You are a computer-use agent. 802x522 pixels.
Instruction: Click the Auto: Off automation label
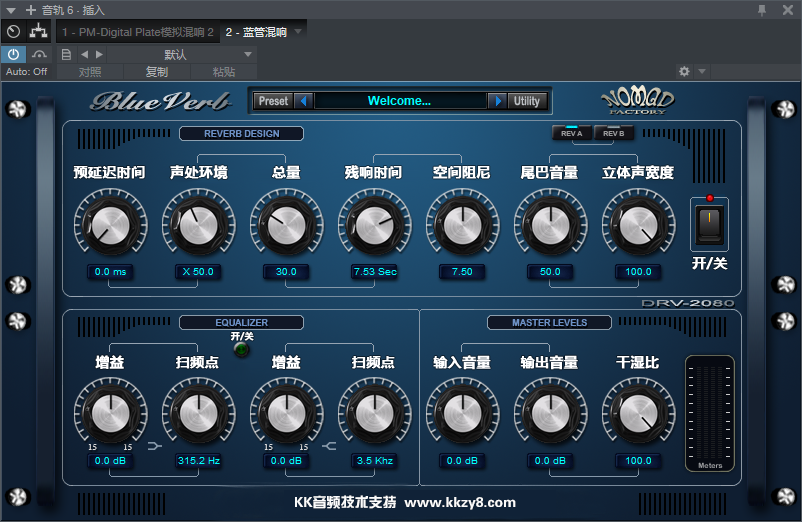[x=27, y=72]
